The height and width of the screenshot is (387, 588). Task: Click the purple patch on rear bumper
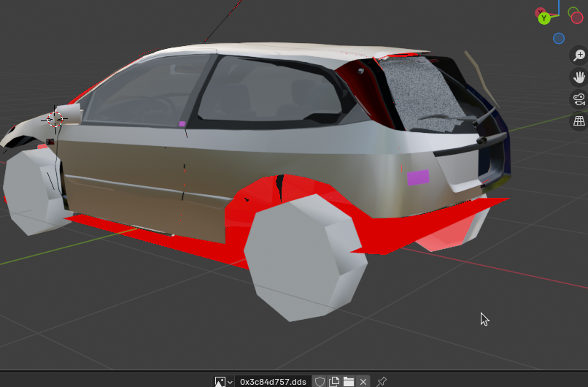418,177
